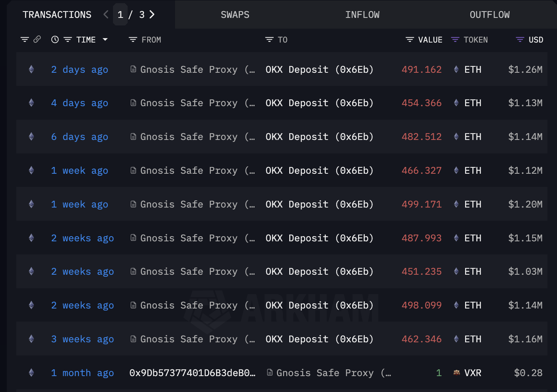Screen dimensions: 557x392
Task: Click Ethereum chain icon in 491.162 row
Action: [x=31, y=69]
